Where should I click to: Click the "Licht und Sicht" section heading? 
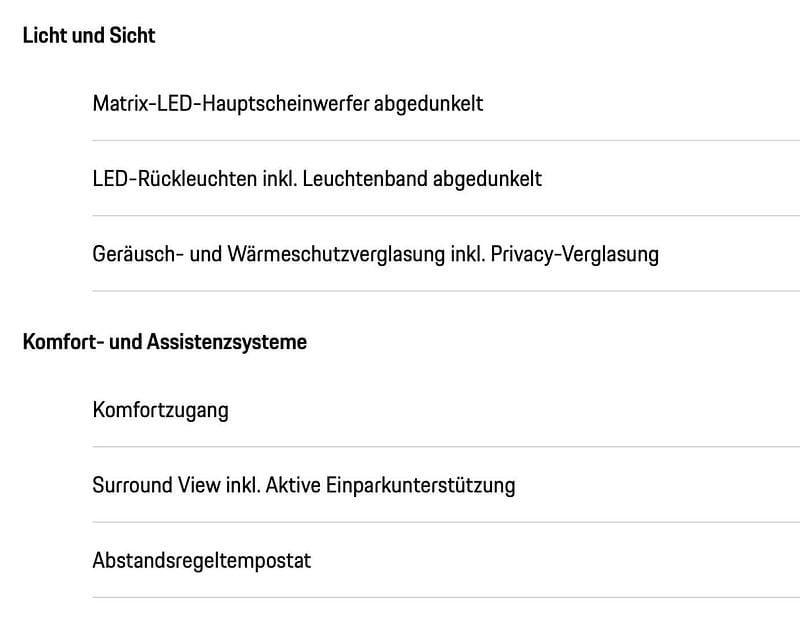point(89,36)
